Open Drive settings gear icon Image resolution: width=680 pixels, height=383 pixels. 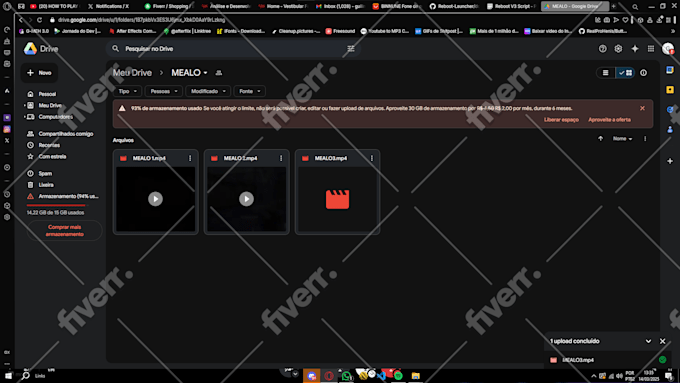coord(618,49)
